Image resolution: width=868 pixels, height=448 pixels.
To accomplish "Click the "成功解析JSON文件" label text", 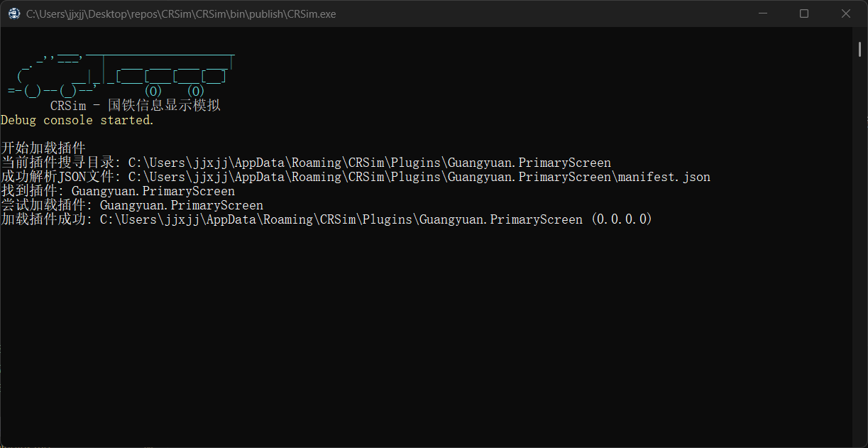I will (60, 177).
